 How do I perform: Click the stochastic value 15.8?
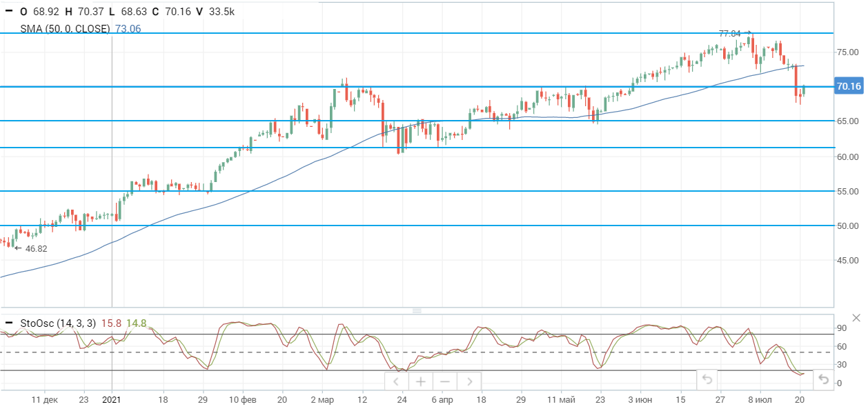(111, 323)
